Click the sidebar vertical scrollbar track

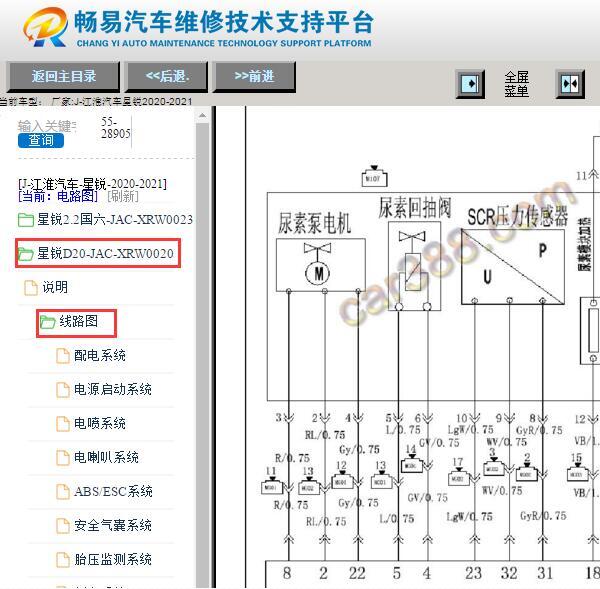pos(202,356)
